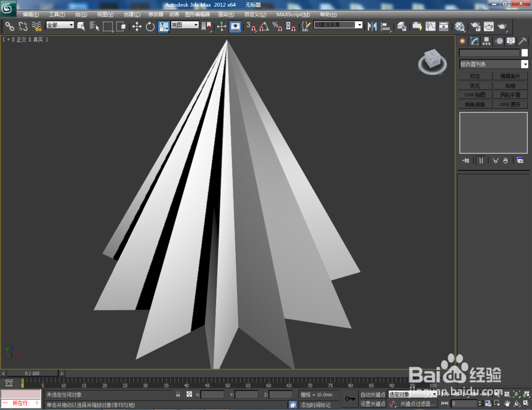This screenshot has height=410, width=532.
Task: Open Edit Named Selection Sets
Action: click(306, 27)
